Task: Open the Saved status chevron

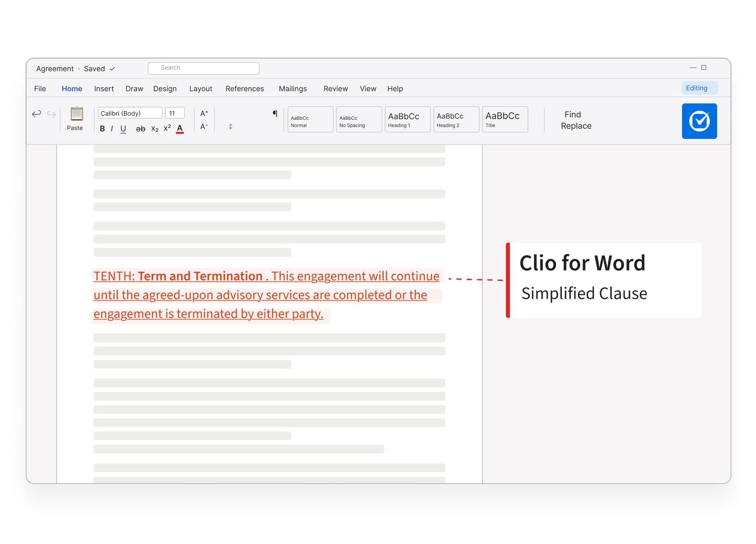Action: (x=113, y=69)
